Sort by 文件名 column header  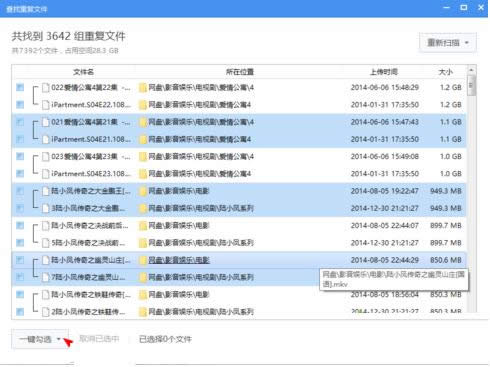tap(83, 72)
